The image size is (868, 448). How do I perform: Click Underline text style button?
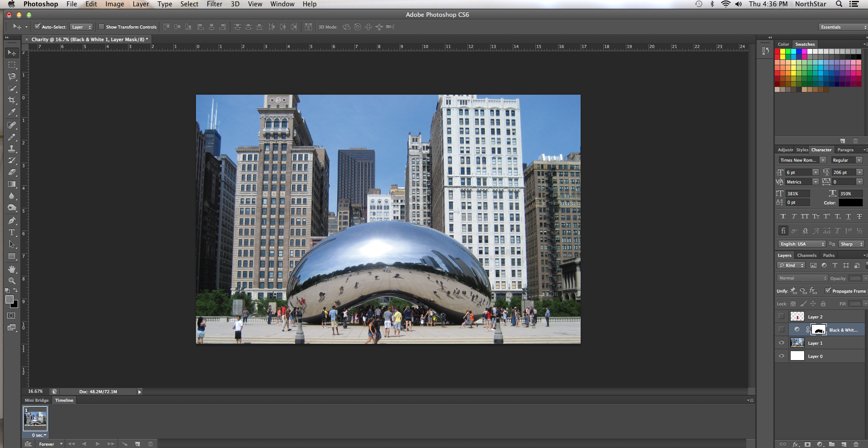click(849, 217)
